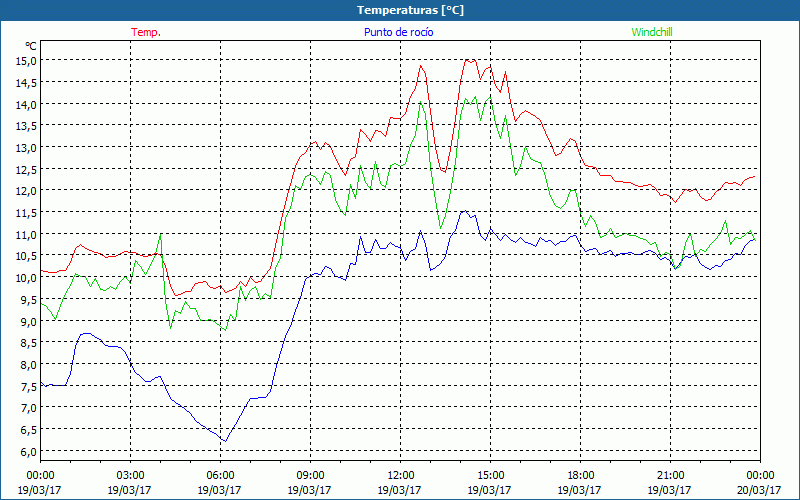Click the '19/03/17' date under 15:00
Screen dimensions: 800x500
[489, 490]
